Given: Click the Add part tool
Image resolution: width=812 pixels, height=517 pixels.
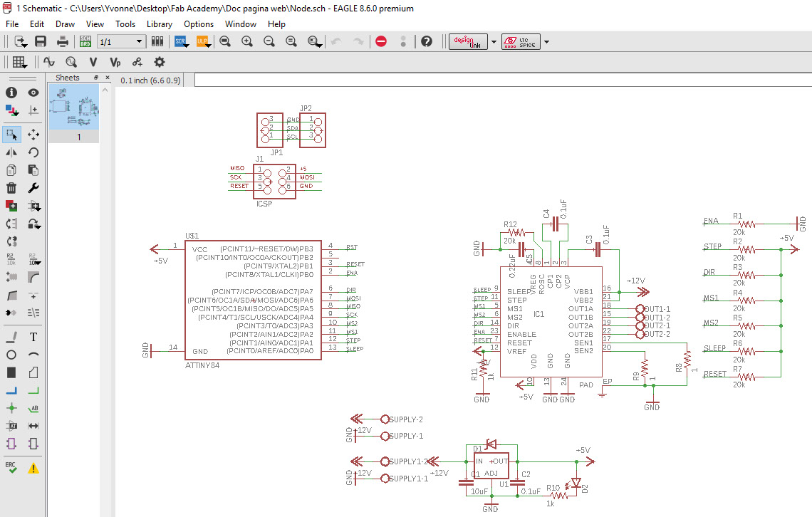Looking at the screenshot, I should click(11, 206).
